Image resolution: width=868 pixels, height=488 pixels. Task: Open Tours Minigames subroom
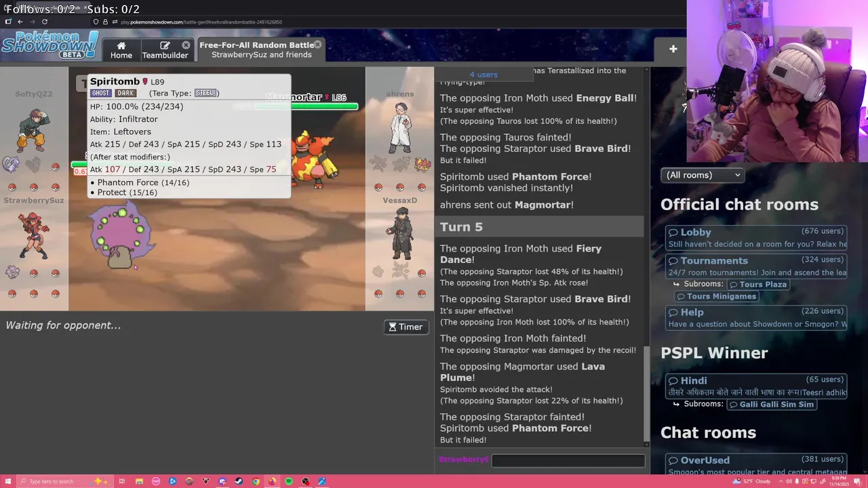click(x=716, y=296)
